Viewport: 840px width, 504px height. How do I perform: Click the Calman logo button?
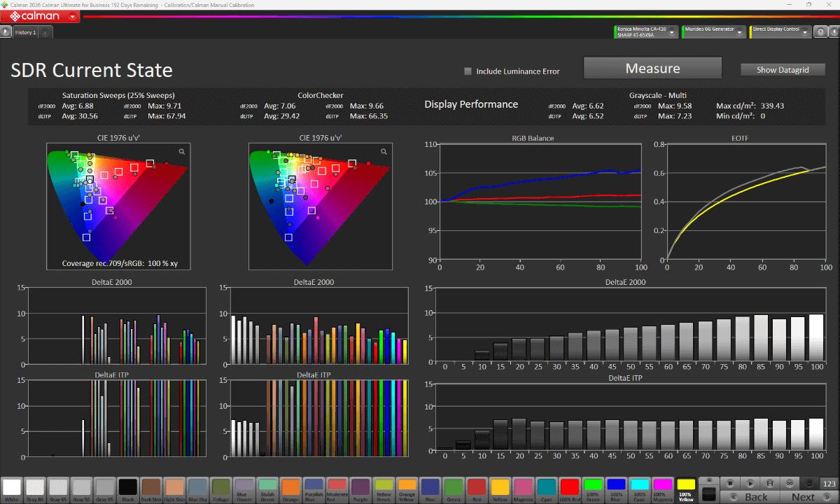40,17
